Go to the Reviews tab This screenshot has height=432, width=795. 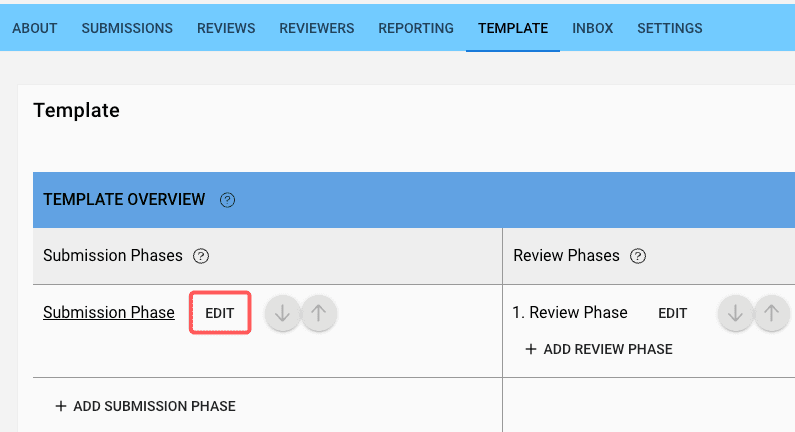(x=226, y=28)
